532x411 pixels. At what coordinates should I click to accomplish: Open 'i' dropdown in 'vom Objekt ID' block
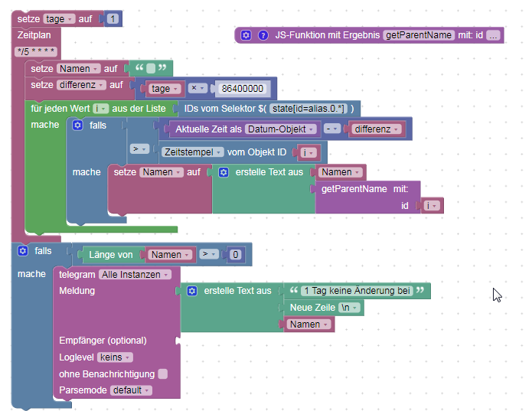[308, 153]
